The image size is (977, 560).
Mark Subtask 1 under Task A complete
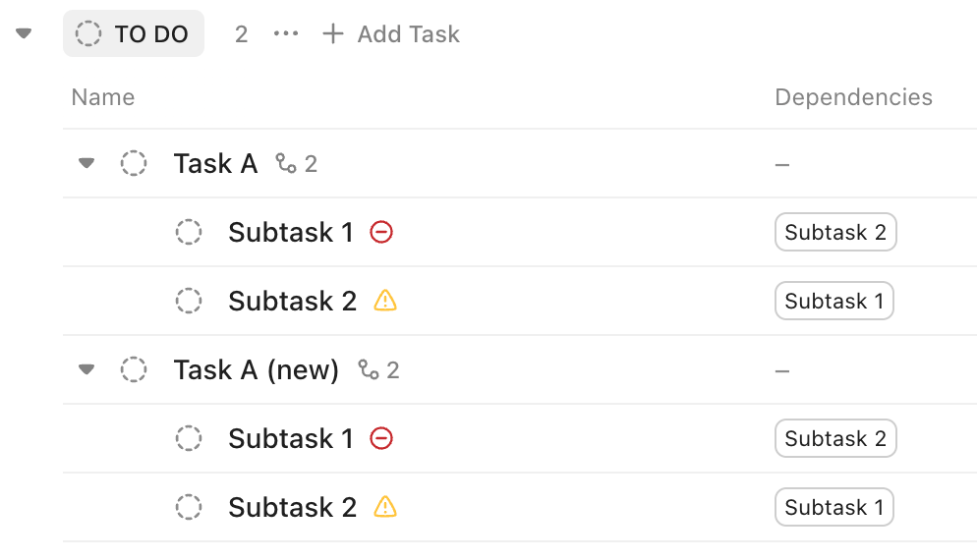pyautogui.click(x=189, y=232)
